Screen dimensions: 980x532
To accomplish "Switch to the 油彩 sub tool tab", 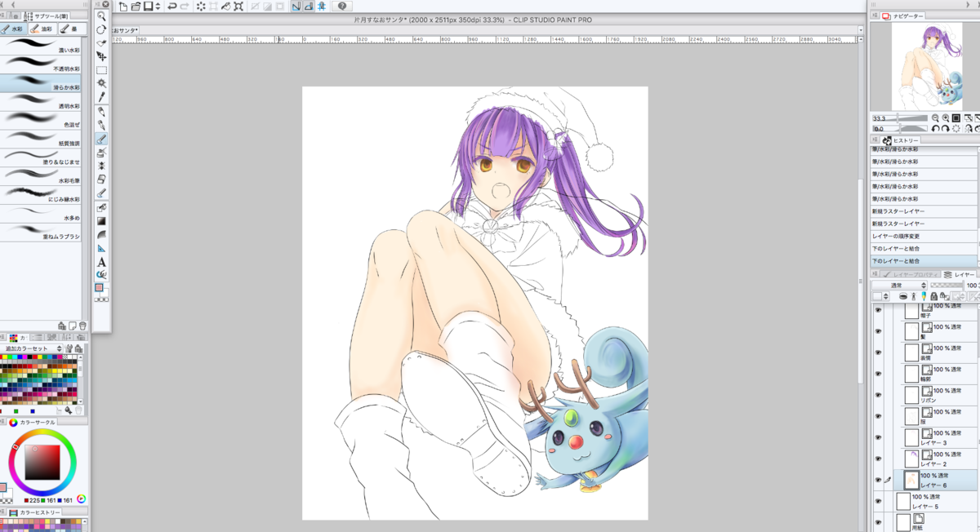I will pyautogui.click(x=42, y=29).
